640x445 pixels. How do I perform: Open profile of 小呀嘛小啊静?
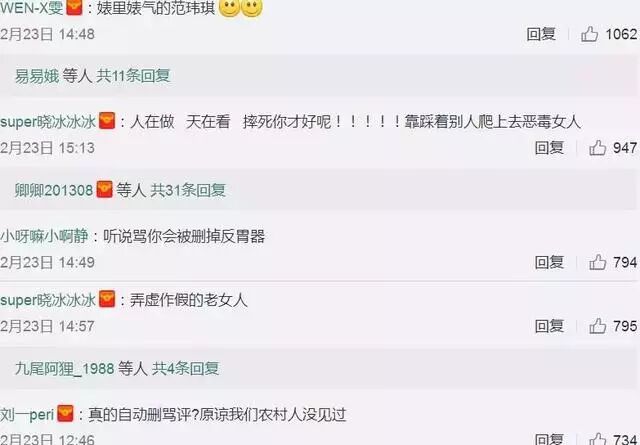pyautogui.click(x=44, y=236)
